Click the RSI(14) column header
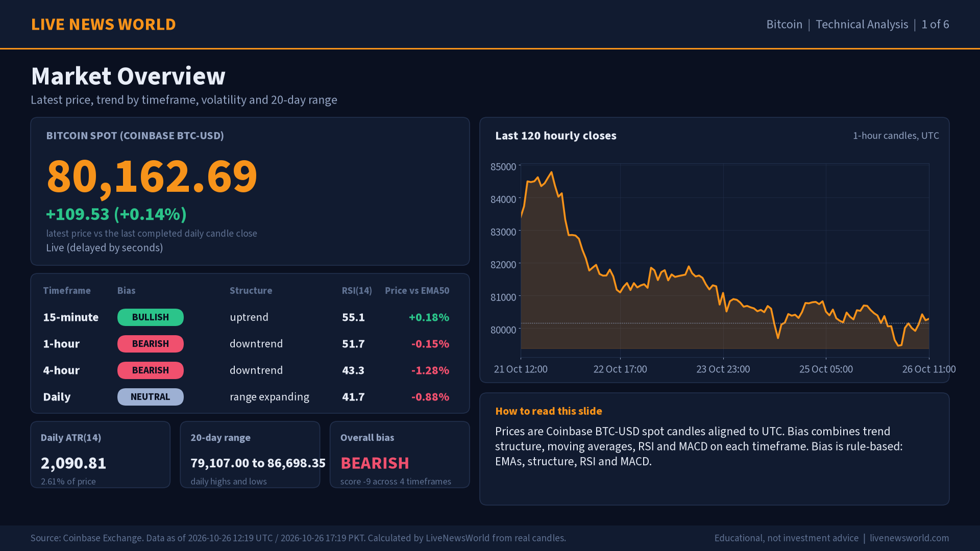This screenshot has height=551, width=980. 357,291
